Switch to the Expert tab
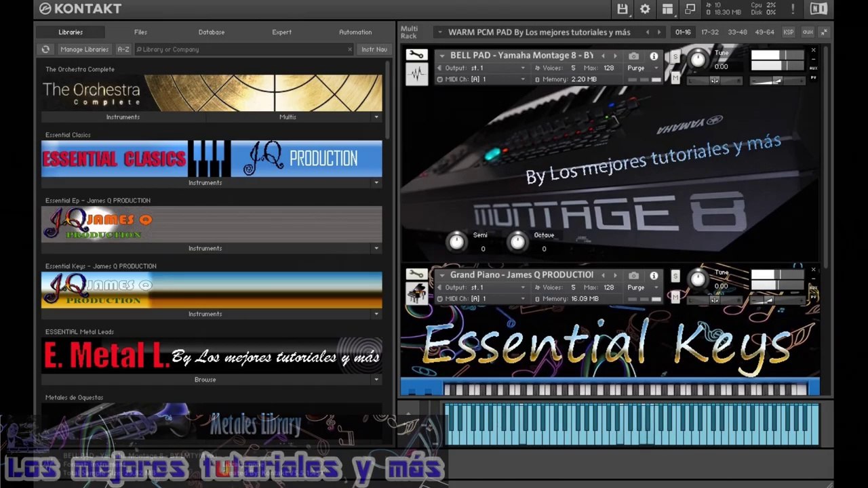The width and height of the screenshot is (868, 488). click(x=282, y=32)
